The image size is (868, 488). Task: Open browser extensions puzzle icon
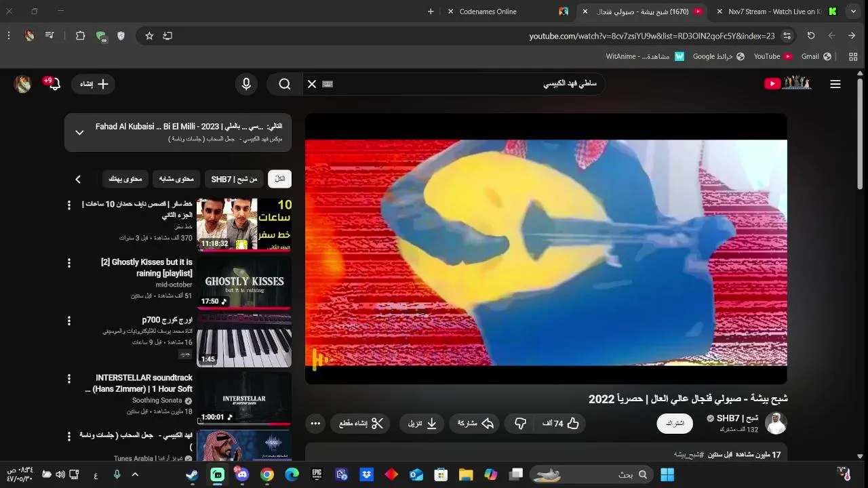tap(81, 36)
